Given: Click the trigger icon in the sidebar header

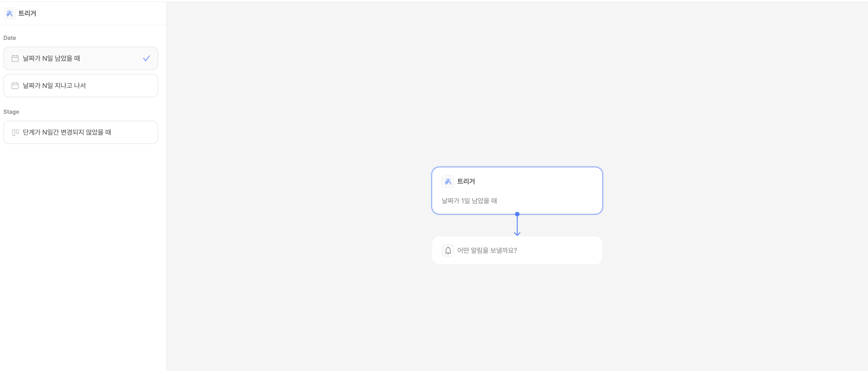Looking at the screenshot, I should [9, 13].
